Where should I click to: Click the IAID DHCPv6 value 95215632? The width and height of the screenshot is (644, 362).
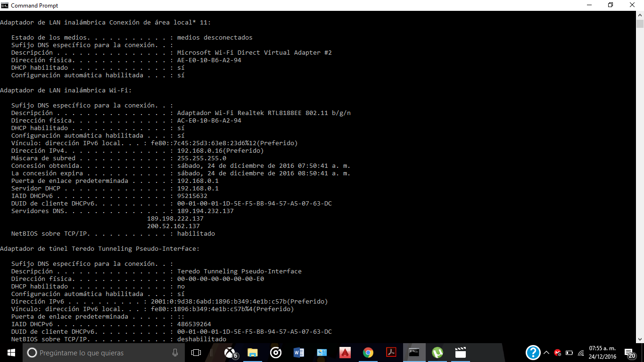pyautogui.click(x=192, y=196)
